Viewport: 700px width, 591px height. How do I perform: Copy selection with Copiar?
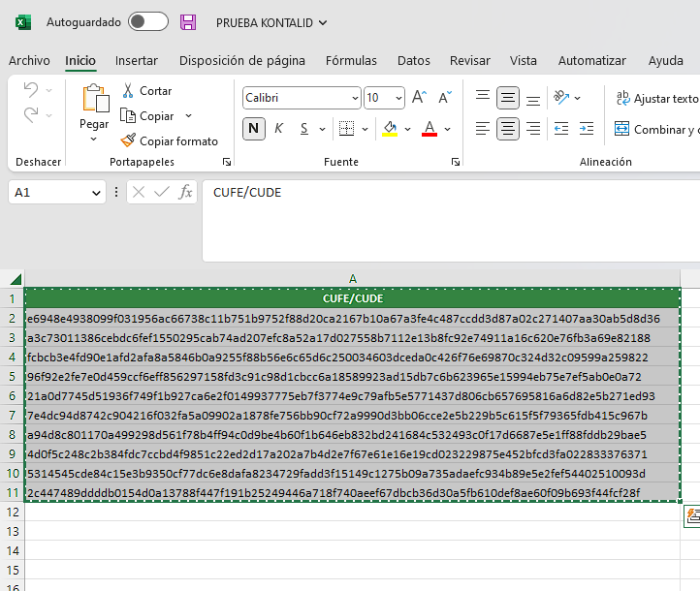point(147,116)
